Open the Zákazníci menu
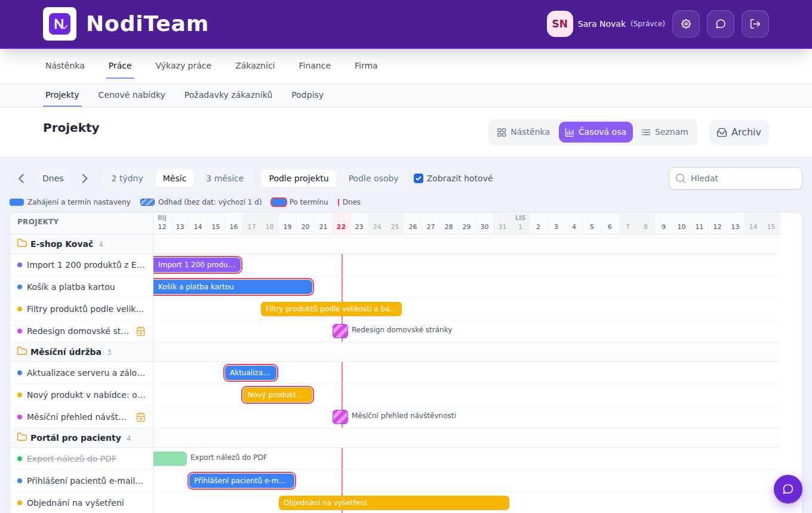 pyautogui.click(x=255, y=66)
